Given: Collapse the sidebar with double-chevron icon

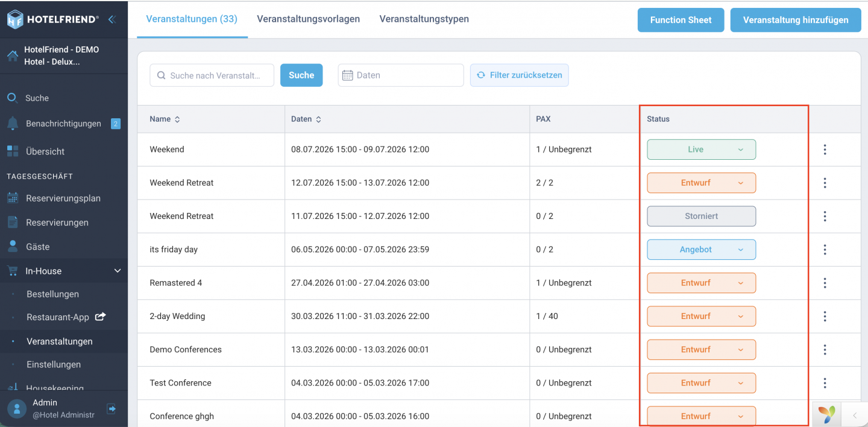Looking at the screenshot, I should [112, 19].
